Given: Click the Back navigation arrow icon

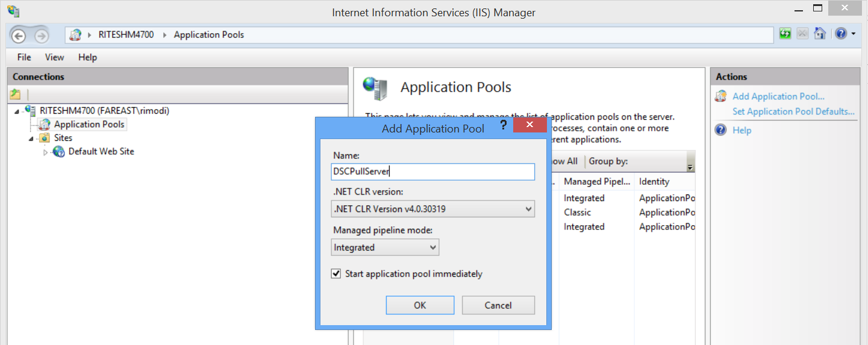Looking at the screenshot, I should (x=19, y=36).
